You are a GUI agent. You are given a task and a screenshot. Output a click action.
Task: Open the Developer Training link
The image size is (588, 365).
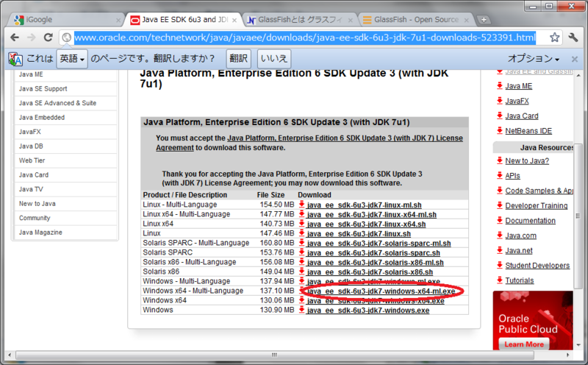(537, 205)
